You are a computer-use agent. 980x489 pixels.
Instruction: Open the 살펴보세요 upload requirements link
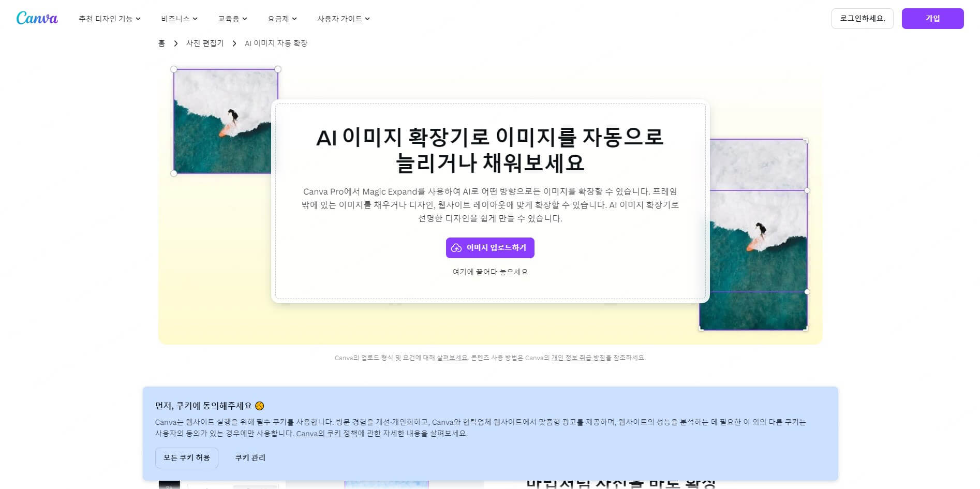pos(452,358)
